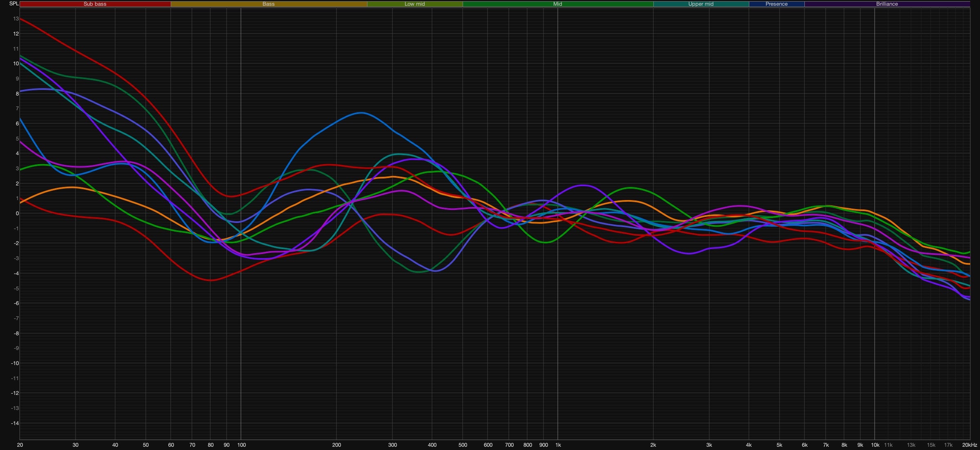This screenshot has width=980, height=450.
Task: Click the blue curve's peak near 230 Hz
Action: click(x=362, y=113)
